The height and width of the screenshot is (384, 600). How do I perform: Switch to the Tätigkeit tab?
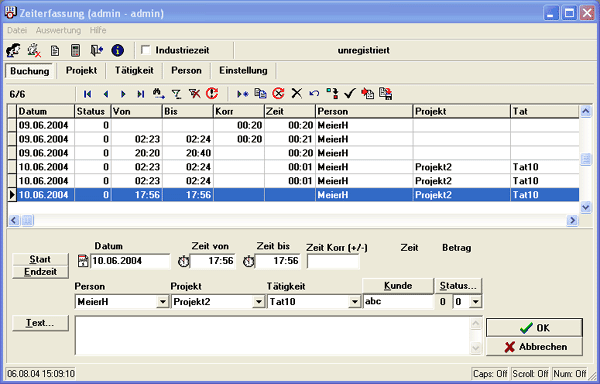(x=134, y=70)
